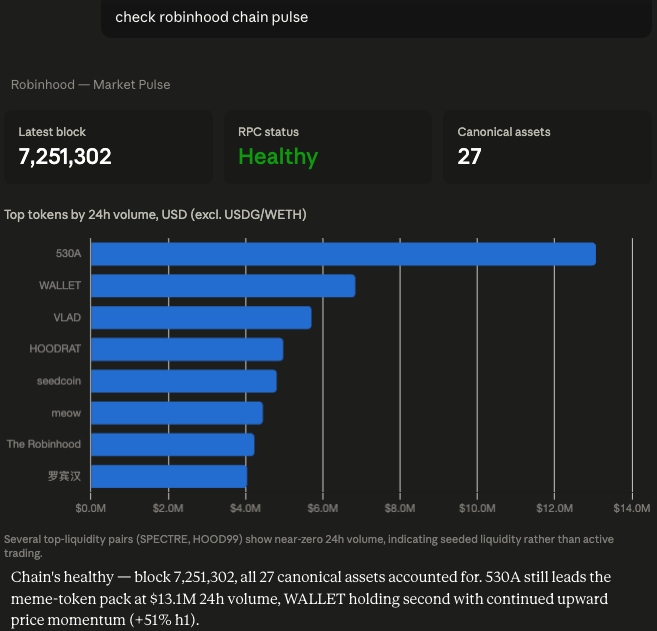Click the HOODRAT axis label
This screenshot has height=631, width=657.
point(55,349)
